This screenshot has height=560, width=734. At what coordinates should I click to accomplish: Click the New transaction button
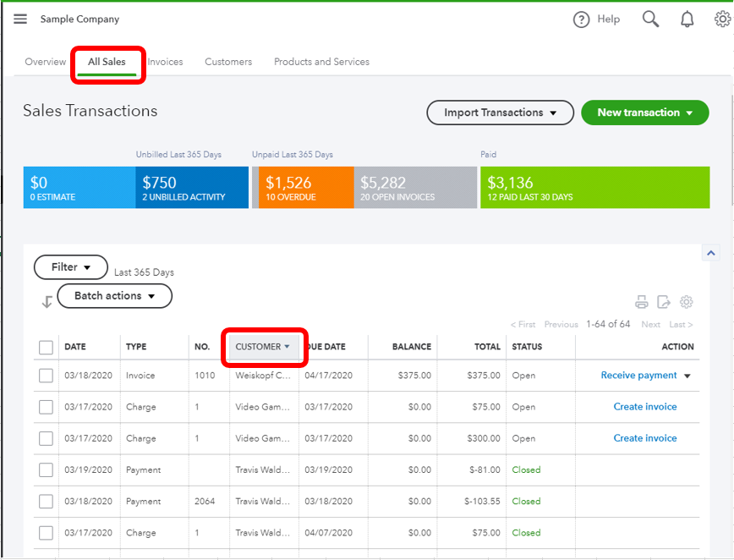coord(645,113)
